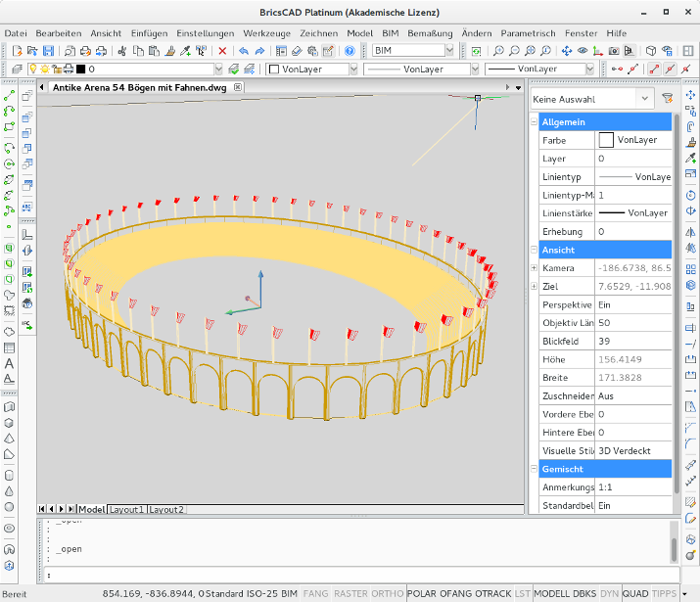Toggle POLAR tracking in status bar

pyautogui.click(x=421, y=593)
